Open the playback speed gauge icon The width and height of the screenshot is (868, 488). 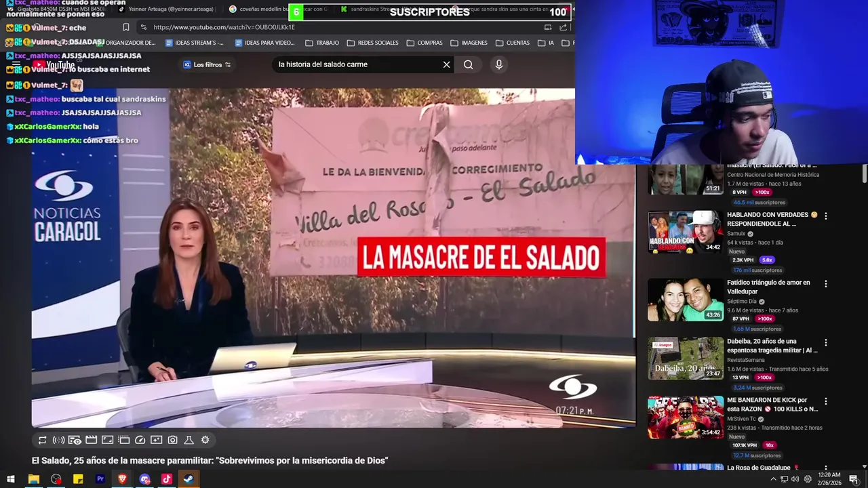[x=140, y=440]
